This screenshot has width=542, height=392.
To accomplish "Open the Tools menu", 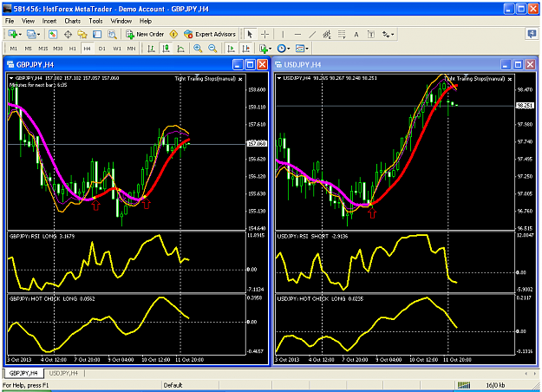I will point(95,21).
